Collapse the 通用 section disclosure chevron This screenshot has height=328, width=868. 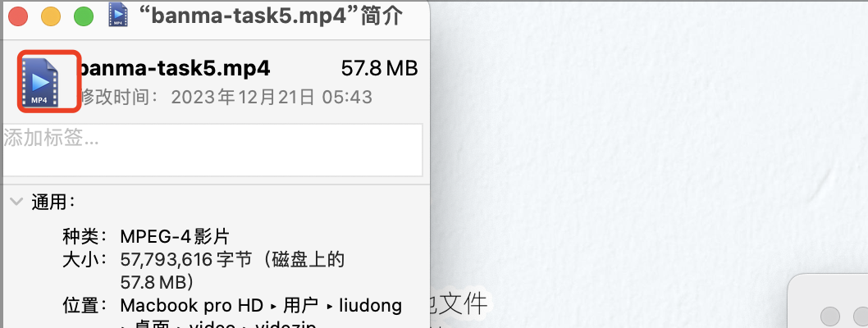(x=16, y=202)
